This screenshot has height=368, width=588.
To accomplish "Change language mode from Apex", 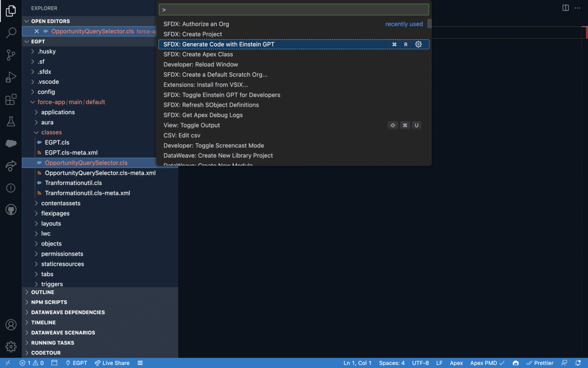I will [x=456, y=363].
